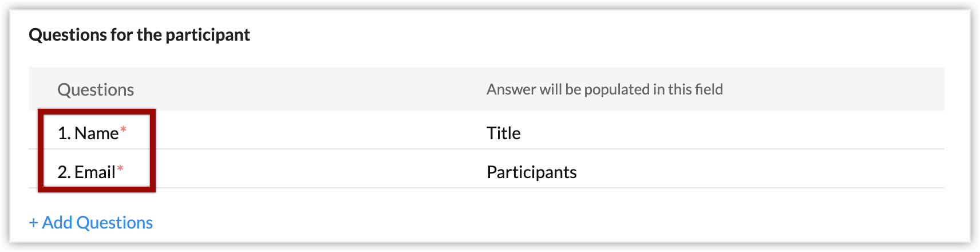Click the 'Questions for the participant' heading
The image size is (980, 252).
click(139, 35)
